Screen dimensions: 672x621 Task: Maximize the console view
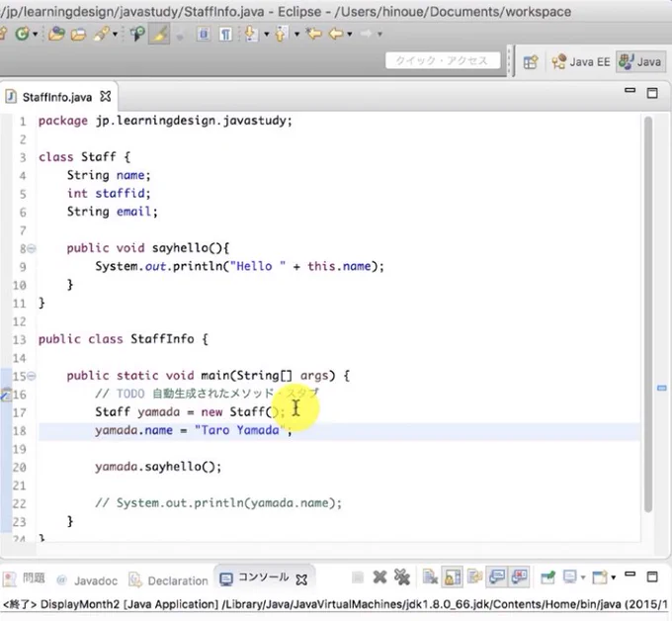(x=652, y=577)
